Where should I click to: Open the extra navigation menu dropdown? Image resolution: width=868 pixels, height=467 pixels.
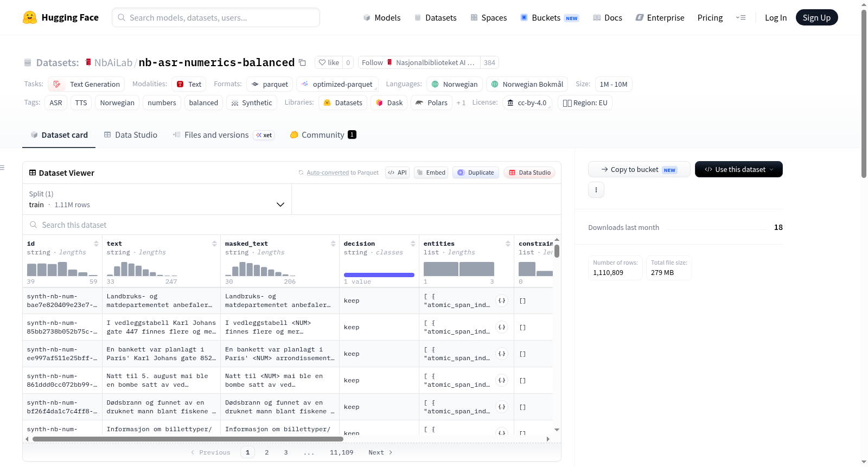pyautogui.click(x=741, y=17)
